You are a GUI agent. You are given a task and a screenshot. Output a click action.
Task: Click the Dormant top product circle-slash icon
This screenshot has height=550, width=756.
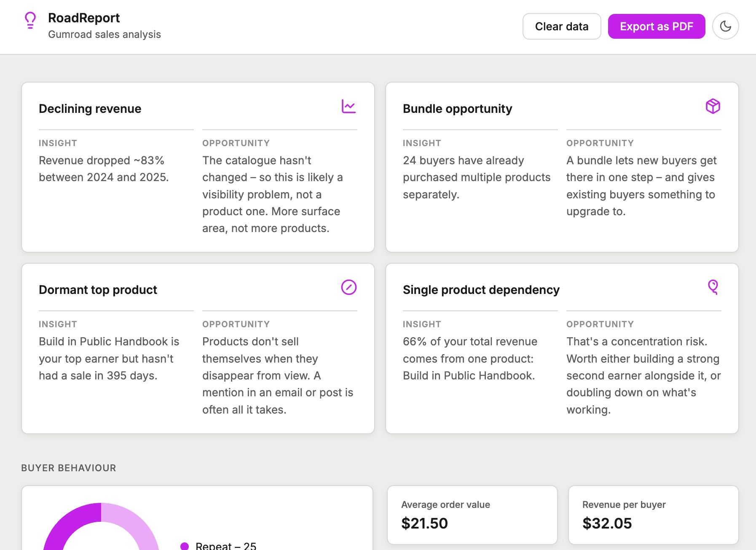349,287
